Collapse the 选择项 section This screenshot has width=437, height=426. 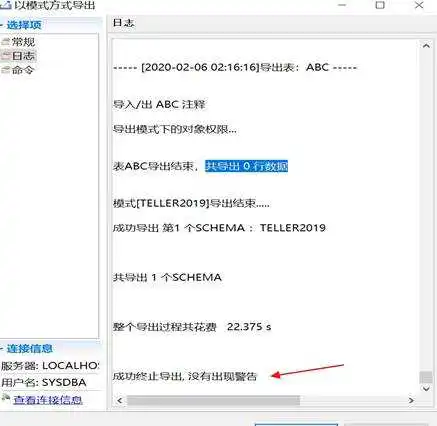click(2, 25)
